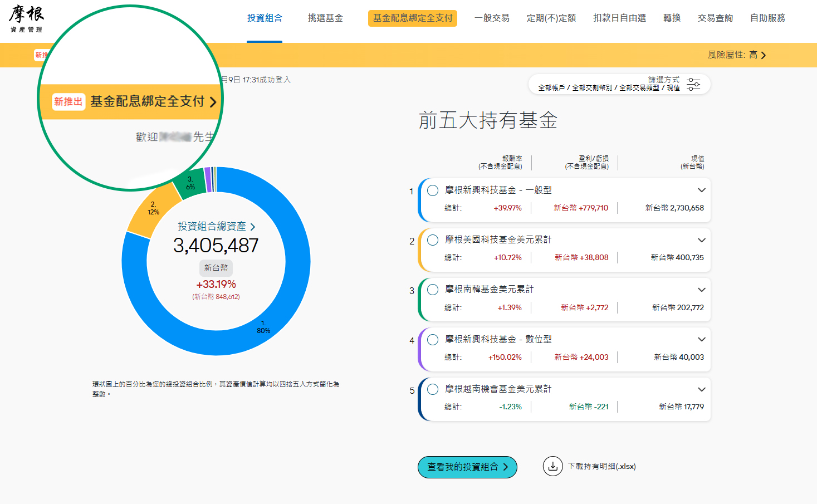This screenshot has width=817, height=504.
Task: Go to the 轉換 menu
Action: coord(672,18)
